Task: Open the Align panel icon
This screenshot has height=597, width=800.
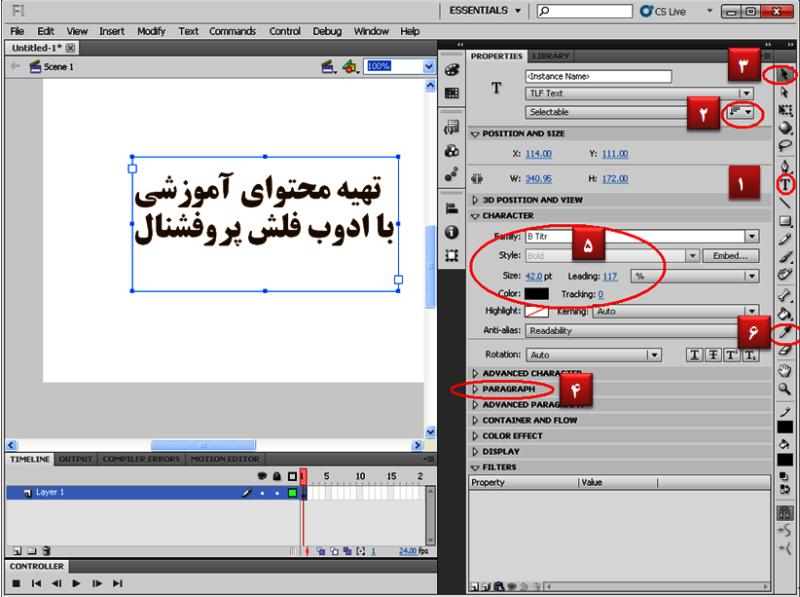Action: (x=452, y=208)
